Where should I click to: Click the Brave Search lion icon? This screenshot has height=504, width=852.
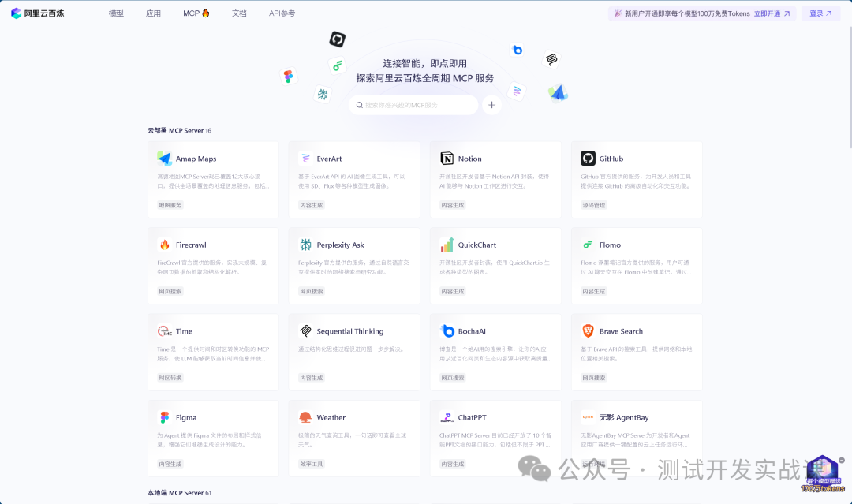pos(588,330)
